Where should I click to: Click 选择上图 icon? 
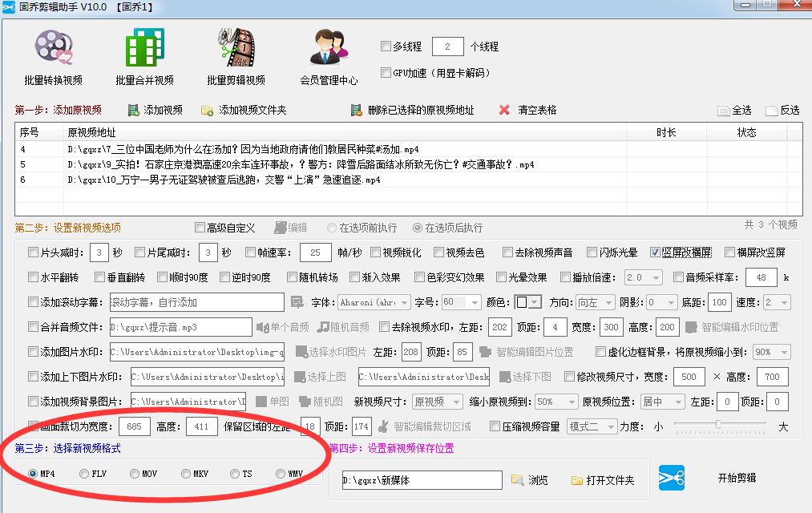(x=299, y=377)
